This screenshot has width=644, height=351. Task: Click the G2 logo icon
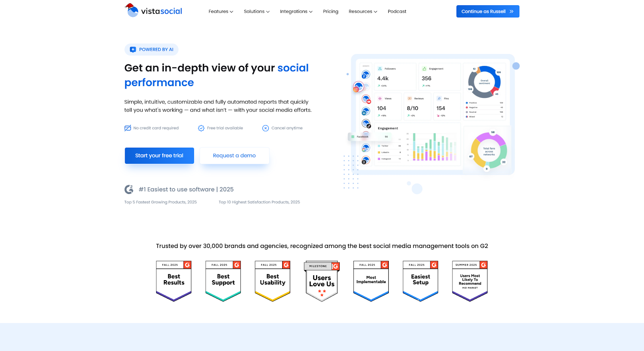click(x=129, y=189)
